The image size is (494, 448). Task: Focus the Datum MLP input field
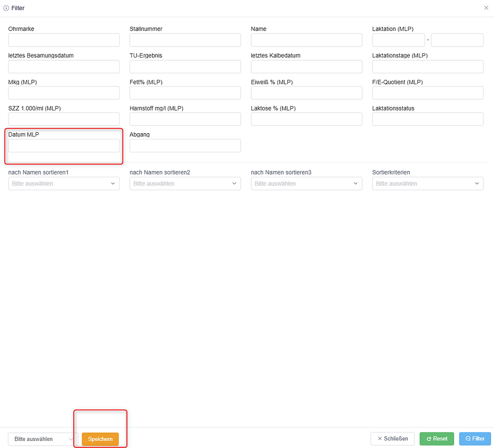(64, 146)
